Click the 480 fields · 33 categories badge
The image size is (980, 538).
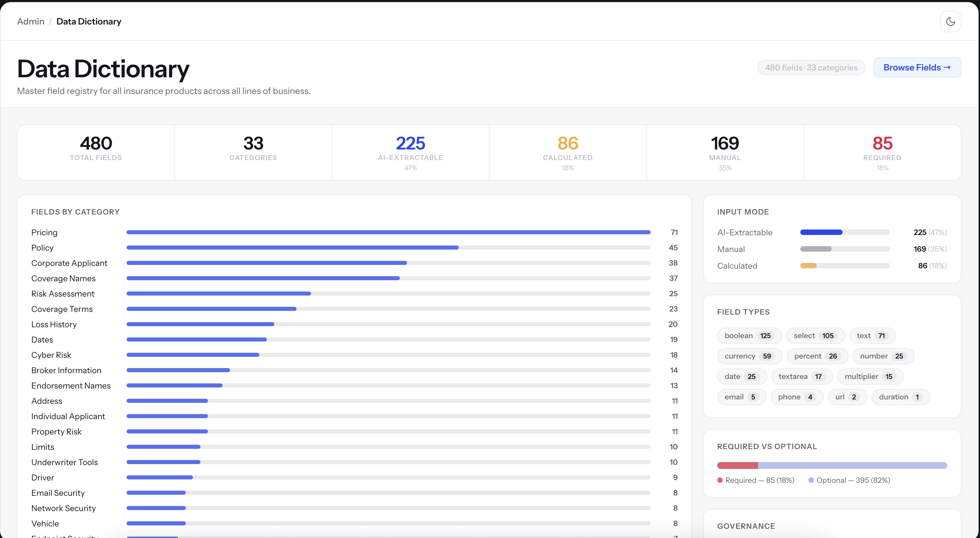811,68
